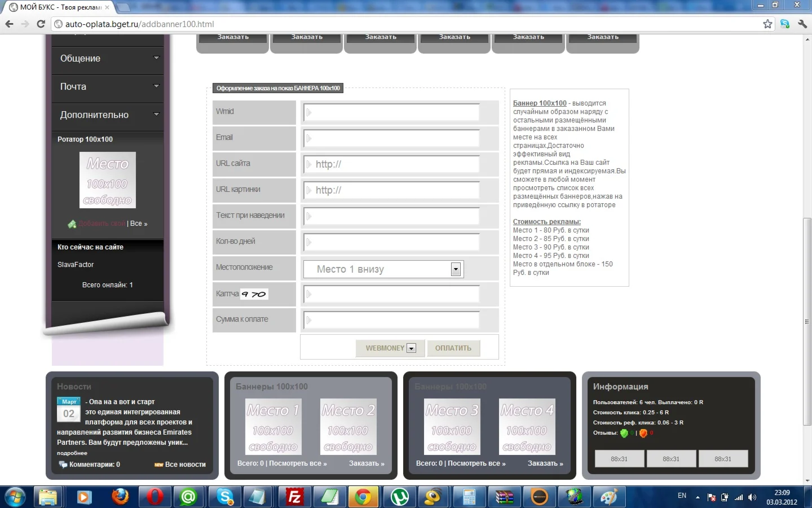Open the Местоположение dropdown showing Место 1 внизу
Screen dimensions: 812x508
[383, 269]
